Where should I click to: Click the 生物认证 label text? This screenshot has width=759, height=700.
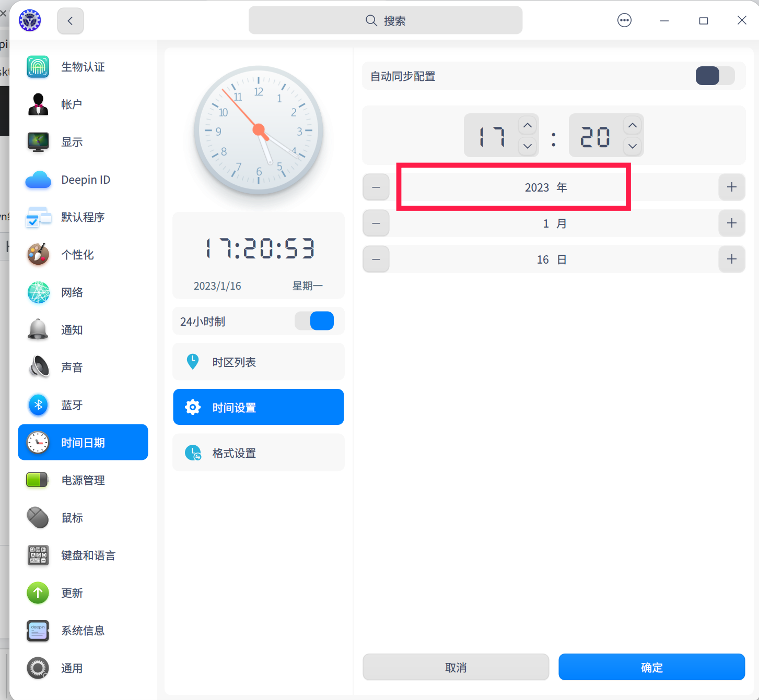[x=83, y=67]
